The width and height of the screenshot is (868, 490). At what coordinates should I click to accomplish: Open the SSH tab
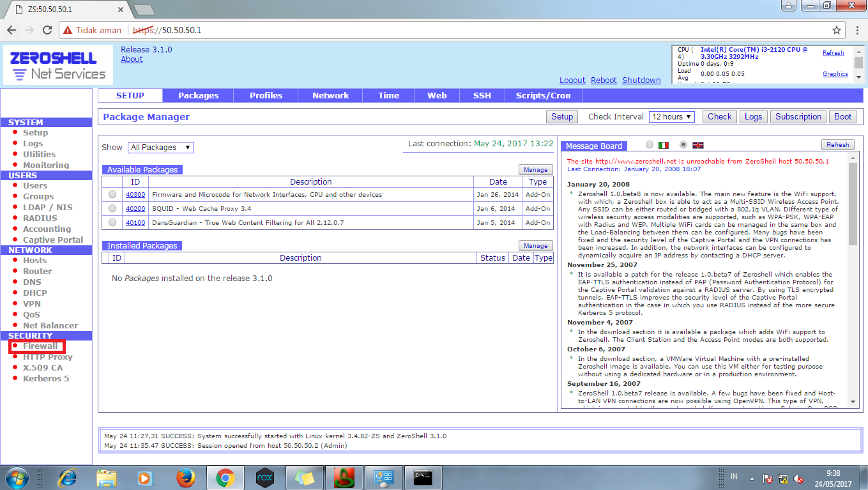click(x=482, y=96)
